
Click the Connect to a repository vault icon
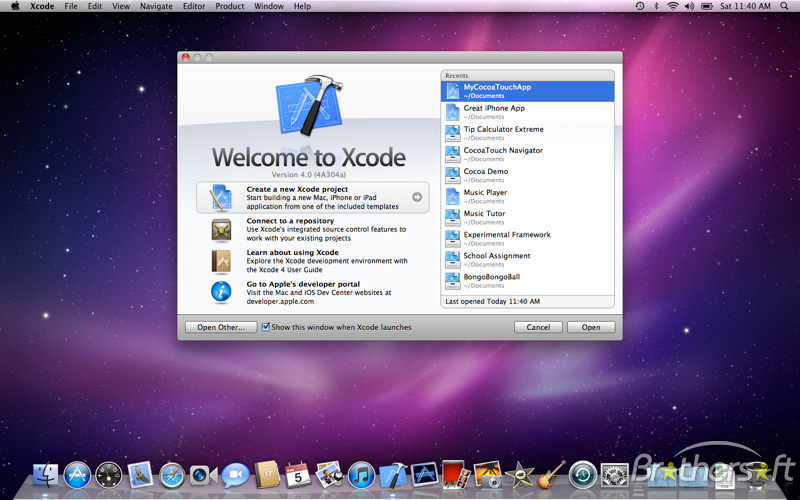[221, 230]
